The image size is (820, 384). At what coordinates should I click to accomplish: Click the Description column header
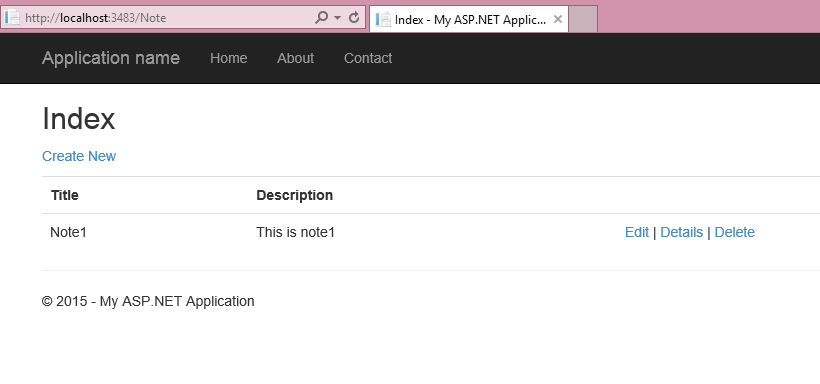point(294,195)
